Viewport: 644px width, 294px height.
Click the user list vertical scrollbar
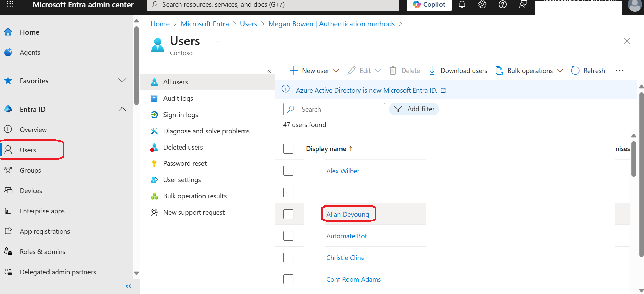(633, 159)
